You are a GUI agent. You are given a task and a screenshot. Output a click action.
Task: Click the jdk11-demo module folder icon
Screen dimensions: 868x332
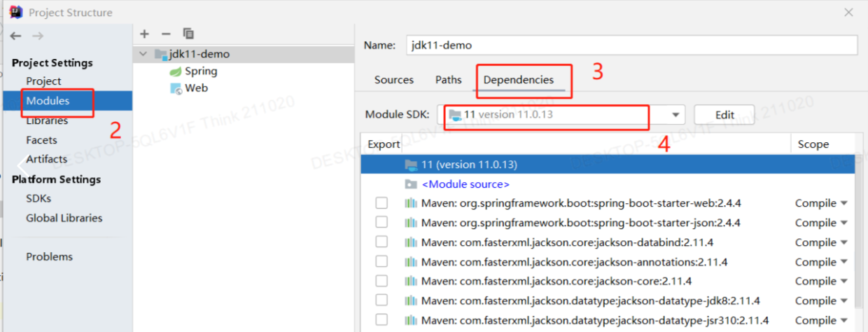[160, 54]
